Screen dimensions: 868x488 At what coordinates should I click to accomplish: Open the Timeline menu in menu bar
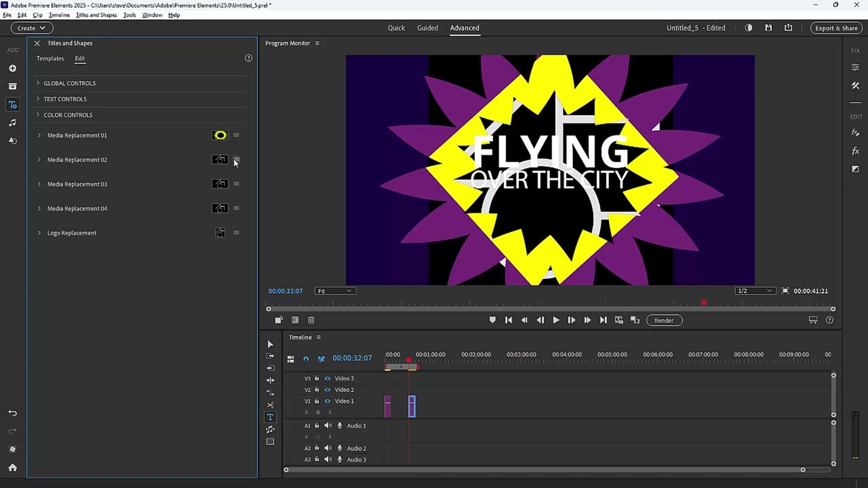(59, 15)
